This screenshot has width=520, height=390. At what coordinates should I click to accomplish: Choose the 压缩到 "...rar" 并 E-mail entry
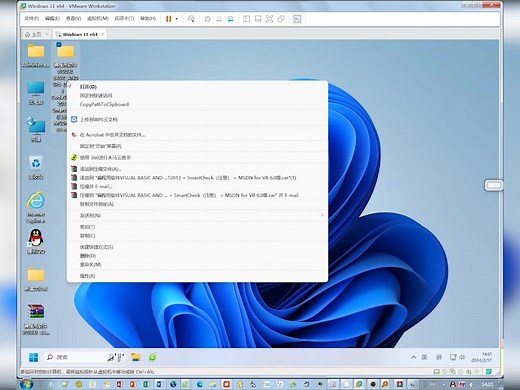pyautogui.click(x=197, y=195)
